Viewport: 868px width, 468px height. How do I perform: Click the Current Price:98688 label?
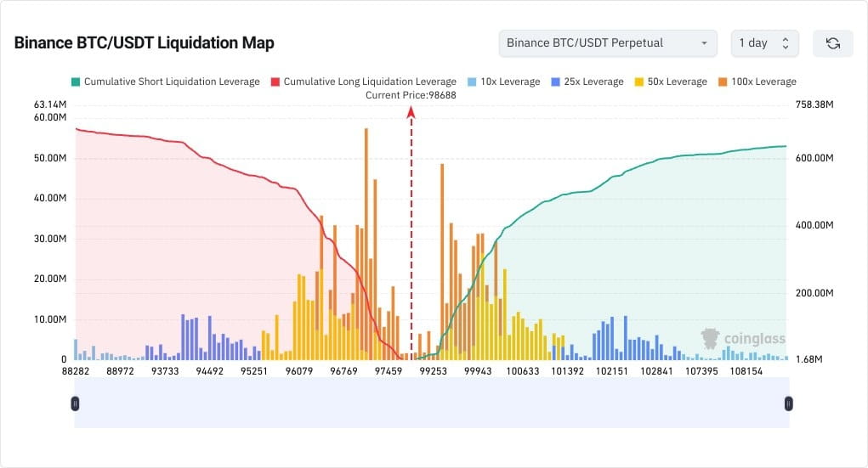pyautogui.click(x=411, y=95)
